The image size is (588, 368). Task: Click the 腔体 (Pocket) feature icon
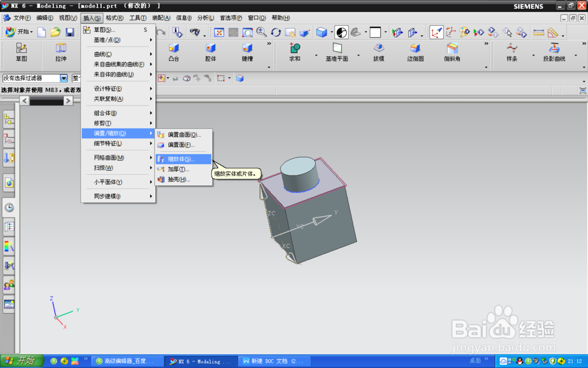coord(210,47)
